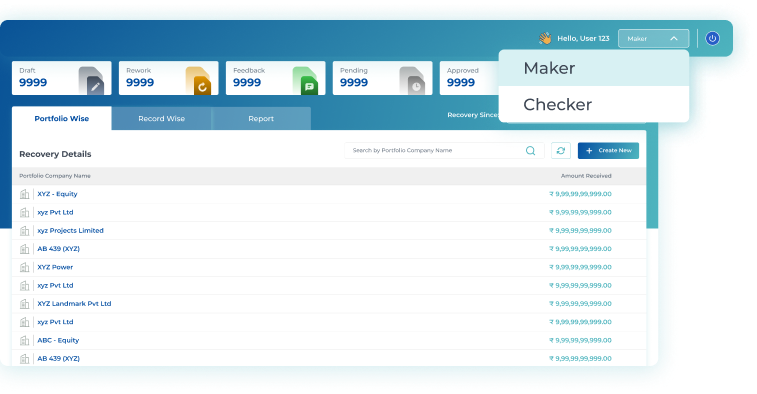Click the magnifier search icon
757x394 pixels.
click(530, 151)
